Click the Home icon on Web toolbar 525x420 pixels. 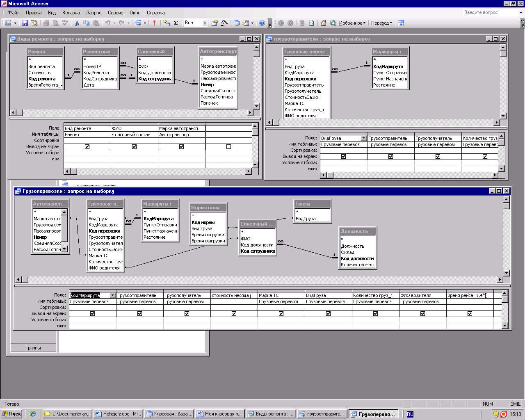[x=323, y=23]
